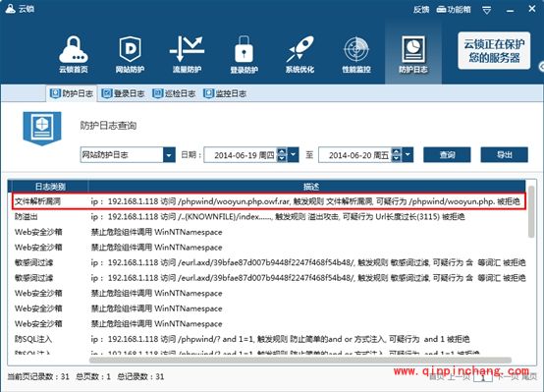Sort by the 日志类别 column header
Screen dimensions: 544x392
[50, 187]
